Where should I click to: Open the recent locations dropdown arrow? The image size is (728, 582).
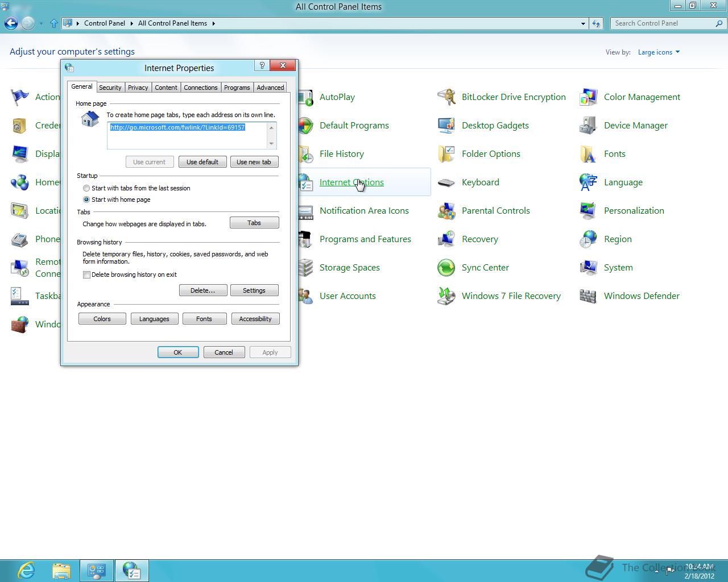pos(41,23)
